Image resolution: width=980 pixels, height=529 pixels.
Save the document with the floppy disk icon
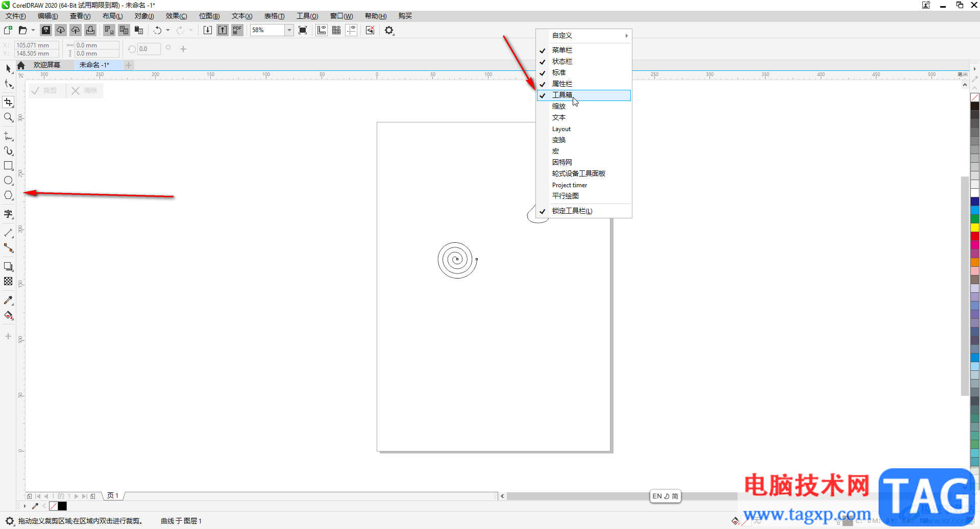pos(46,30)
